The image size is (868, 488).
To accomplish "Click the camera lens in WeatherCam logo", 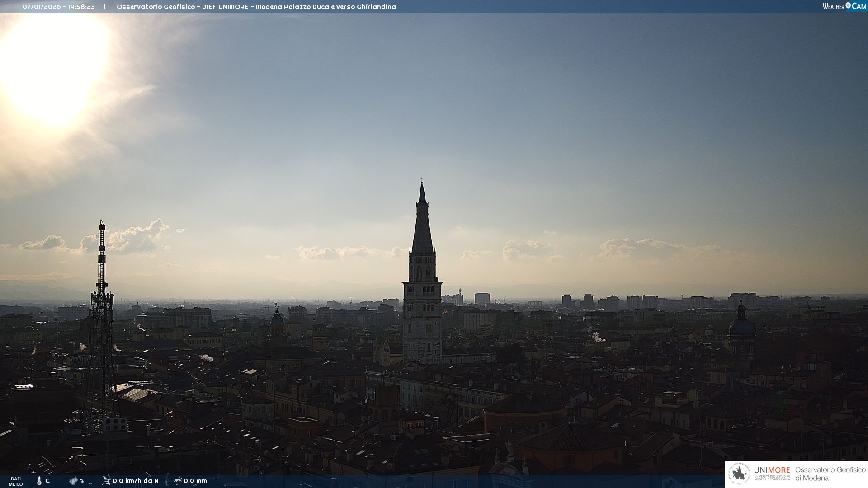I will click(848, 5).
